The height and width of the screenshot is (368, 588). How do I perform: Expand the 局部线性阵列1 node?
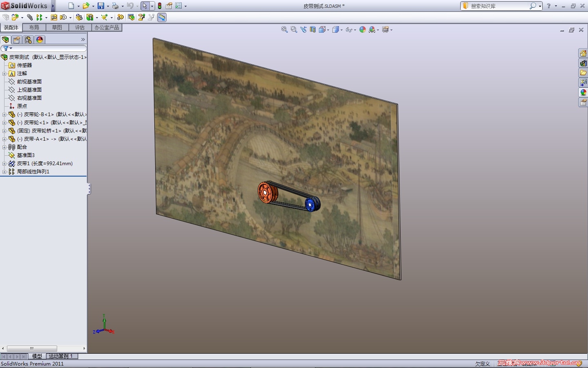click(4, 172)
